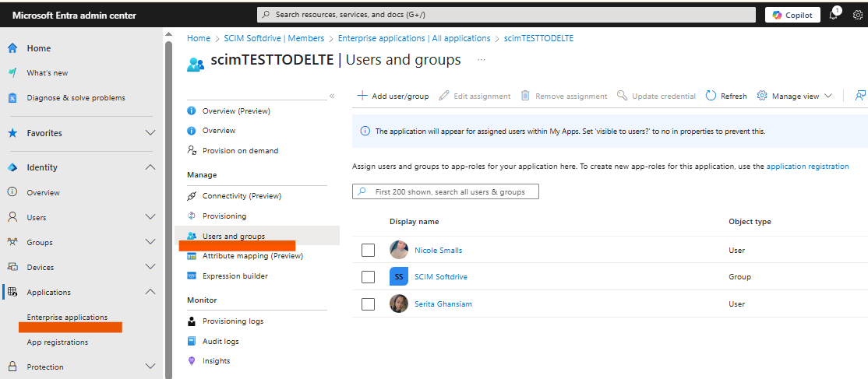Click the Home house icon in sidebar
The width and height of the screenshot is (868, 379).
click(12, 48)
